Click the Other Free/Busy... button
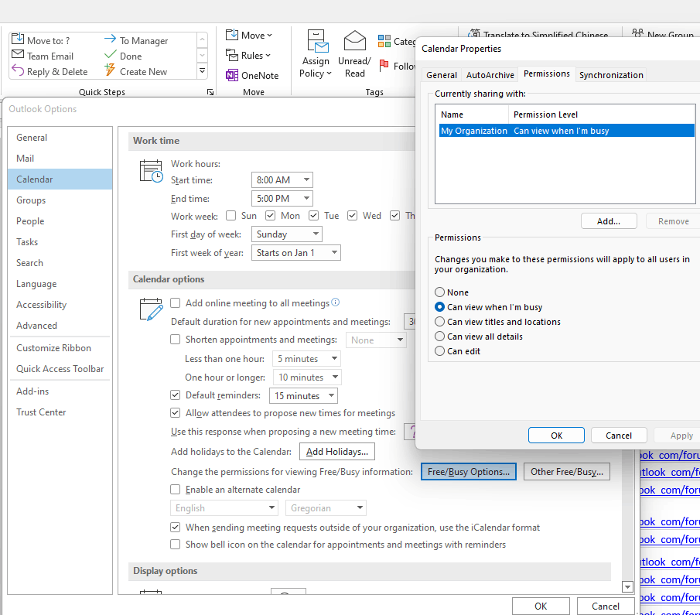 tap(567, 472)
